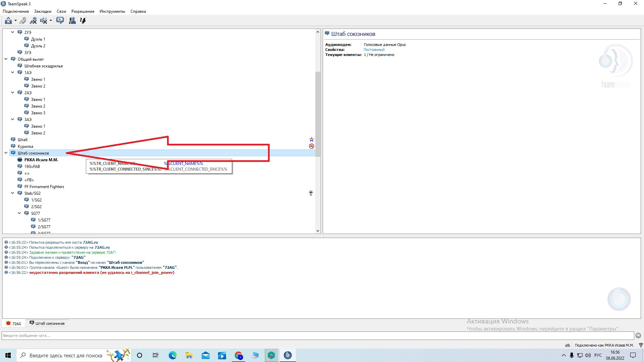Collapse the Stab/SG2 channel group
Screen dimensions: 644x362
[13, 193]
